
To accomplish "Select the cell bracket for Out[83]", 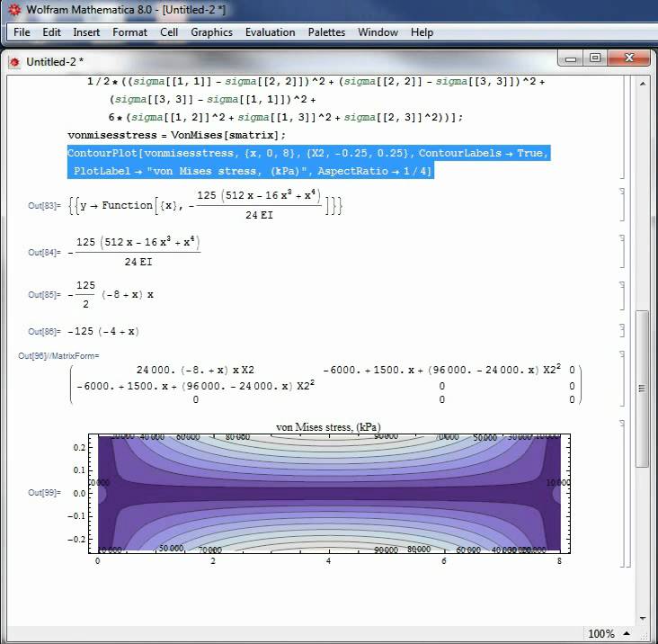I will [622, 205].
